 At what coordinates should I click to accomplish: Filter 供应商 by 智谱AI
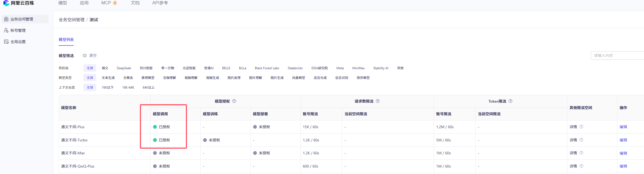pyautogui.click(x=209, y=68)
